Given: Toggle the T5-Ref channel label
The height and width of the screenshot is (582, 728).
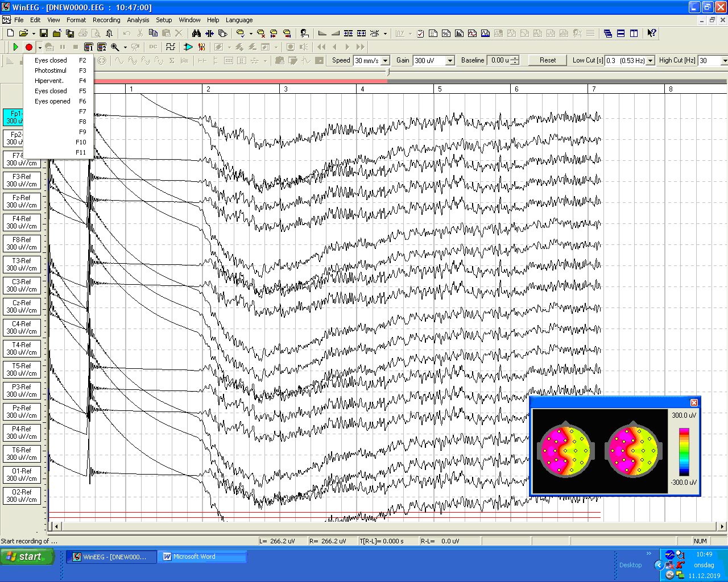Looking at the screenshot, I should pyautogui.click(x=22, y=369).
